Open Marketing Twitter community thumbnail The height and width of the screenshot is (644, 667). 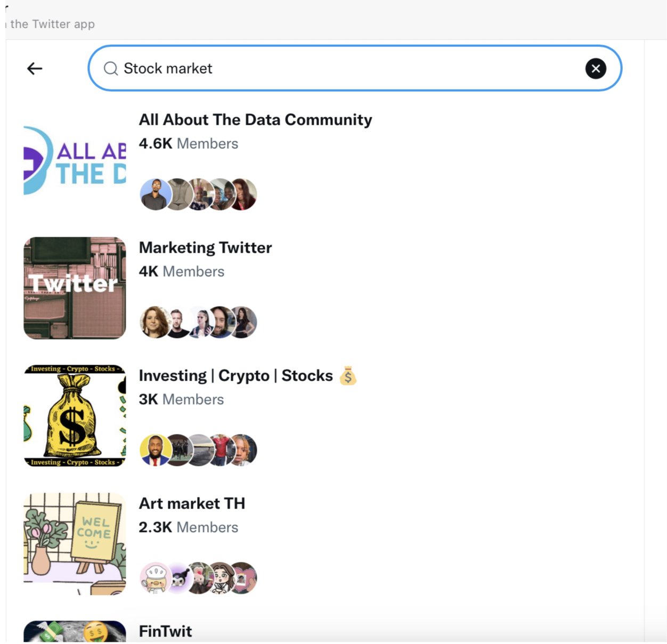pos(75,288)
